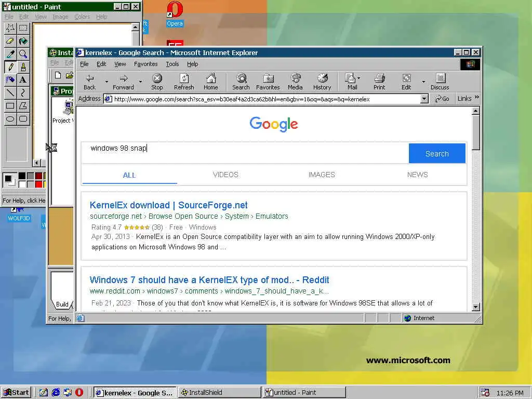
Task: Open the Edit button dropdown arrow
Action: 423,82
